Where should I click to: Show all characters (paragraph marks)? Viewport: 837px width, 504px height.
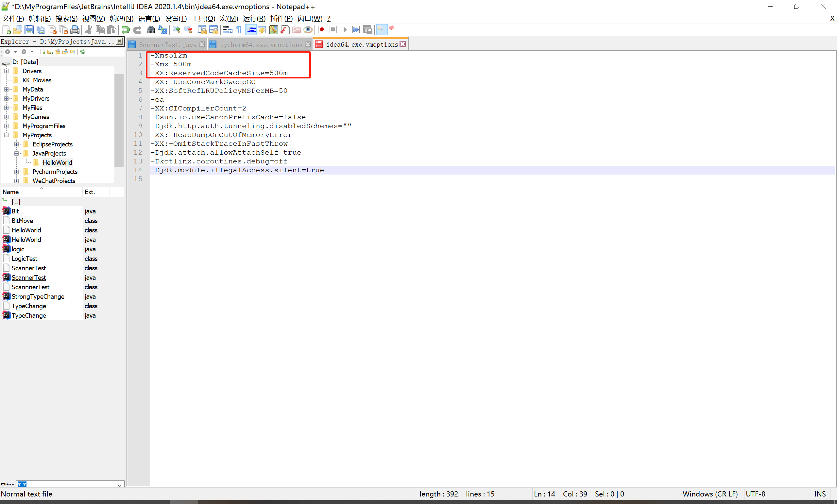[239, 29]
